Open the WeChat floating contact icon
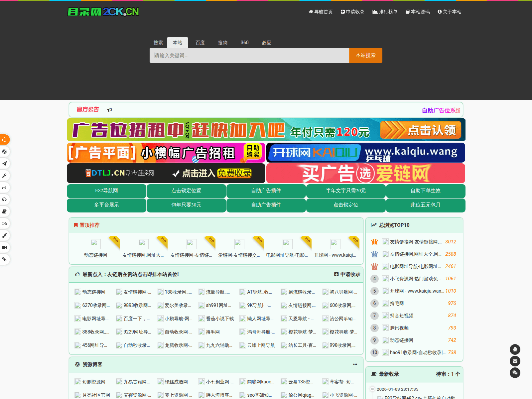This screenshot has width=532, height=399. 515,373
